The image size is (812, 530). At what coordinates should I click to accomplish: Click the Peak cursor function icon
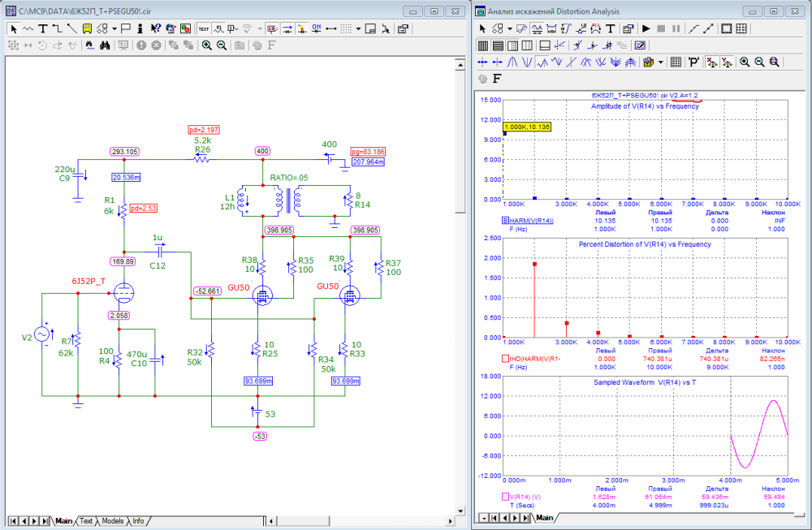(x=512, y=62)
